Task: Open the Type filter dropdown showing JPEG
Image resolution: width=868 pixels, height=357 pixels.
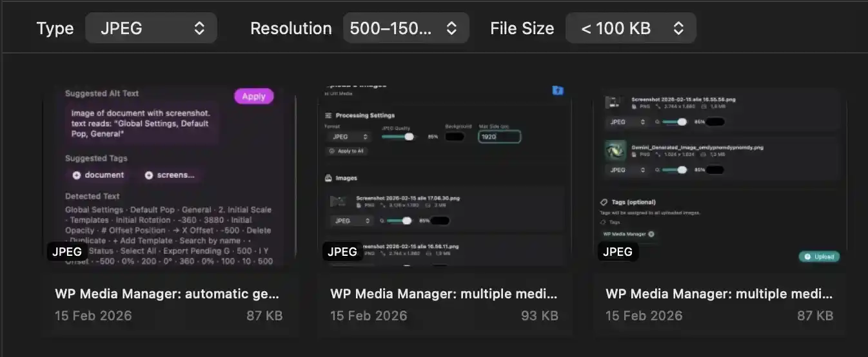Action: click(x=151, y=28)
